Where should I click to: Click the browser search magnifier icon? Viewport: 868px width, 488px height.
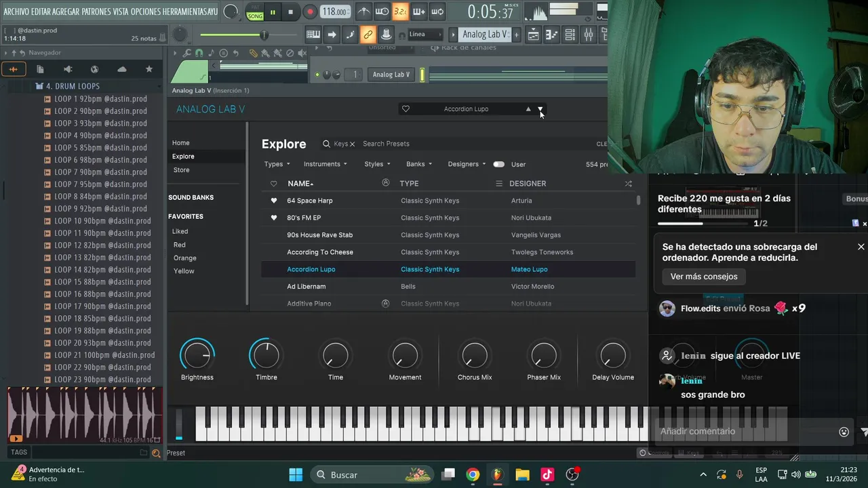pos(155,453)
